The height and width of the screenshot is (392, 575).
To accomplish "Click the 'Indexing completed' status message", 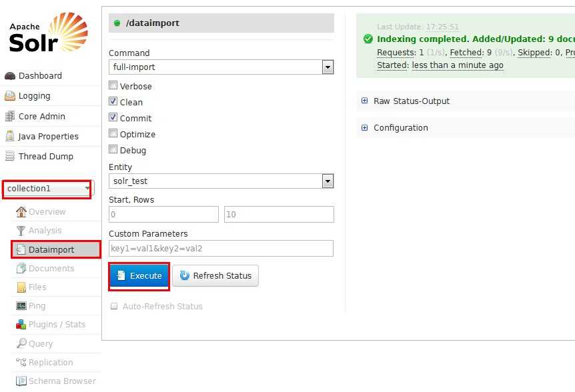I will (476, 39).
